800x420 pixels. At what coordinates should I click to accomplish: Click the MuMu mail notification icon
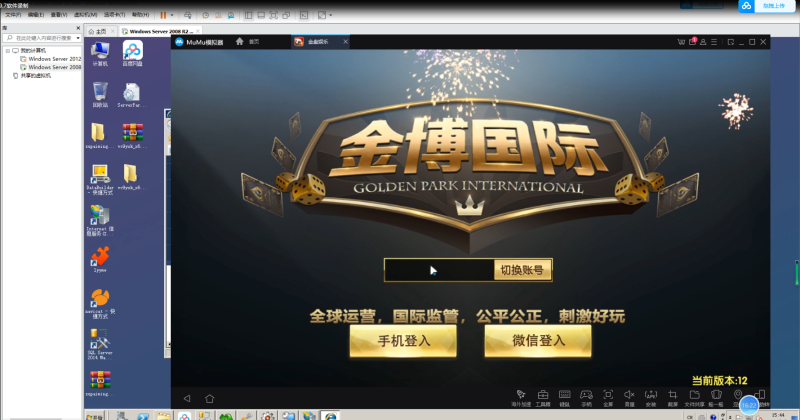tap(692, 41)
